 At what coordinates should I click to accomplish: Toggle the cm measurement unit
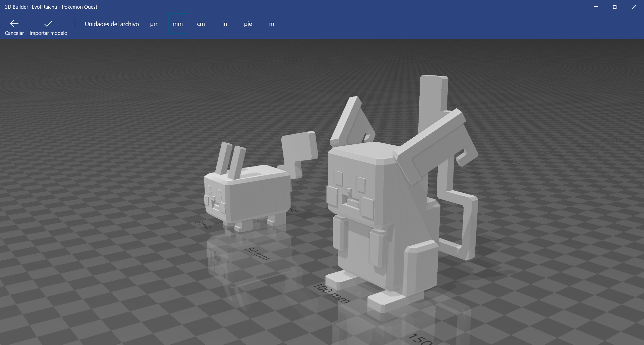tap(201, 24)
